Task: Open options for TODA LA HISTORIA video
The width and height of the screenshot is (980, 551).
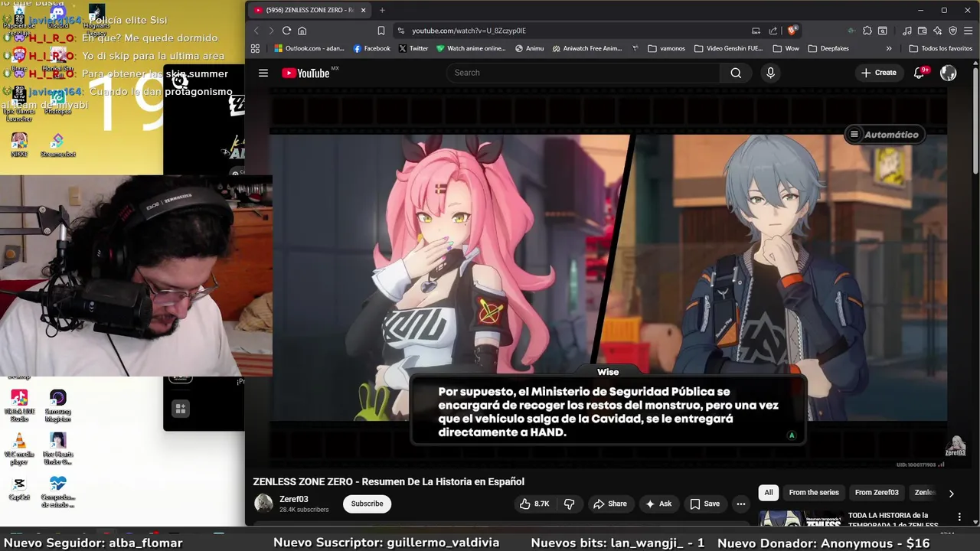Action: [x=959, y=517]
